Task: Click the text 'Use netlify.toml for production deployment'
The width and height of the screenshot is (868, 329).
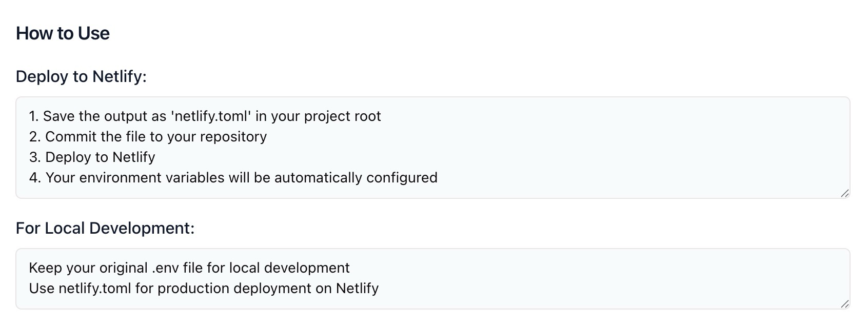Action: (204, 288)
